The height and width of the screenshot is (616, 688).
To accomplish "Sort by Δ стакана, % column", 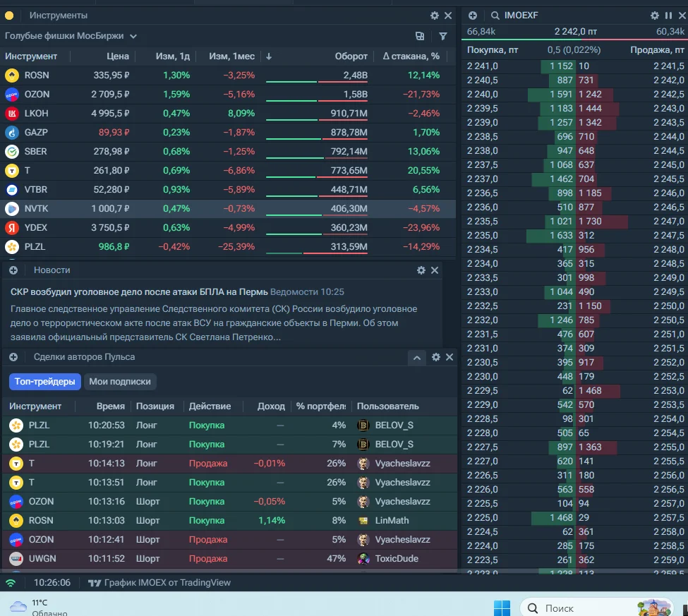I will tap(411, 56).
